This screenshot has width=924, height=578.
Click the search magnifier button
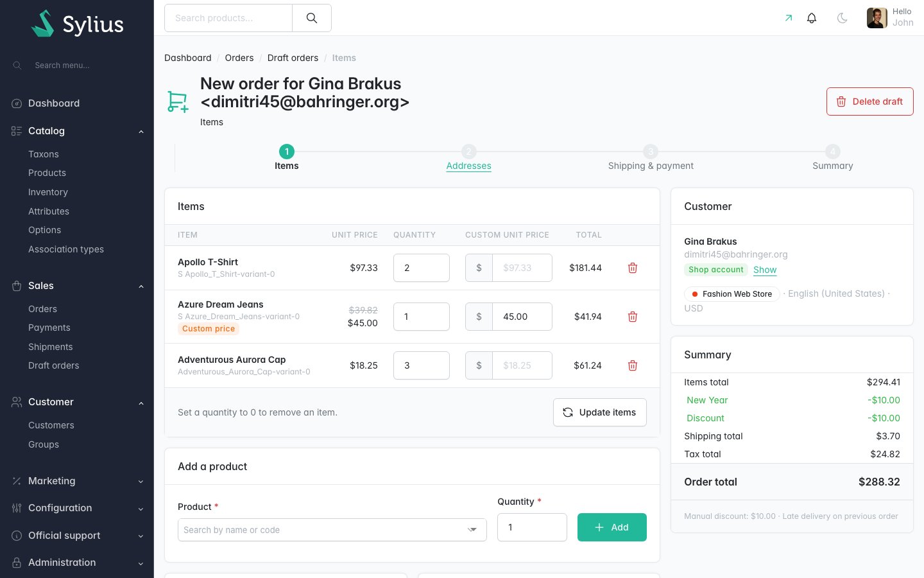tap(312, 18)
